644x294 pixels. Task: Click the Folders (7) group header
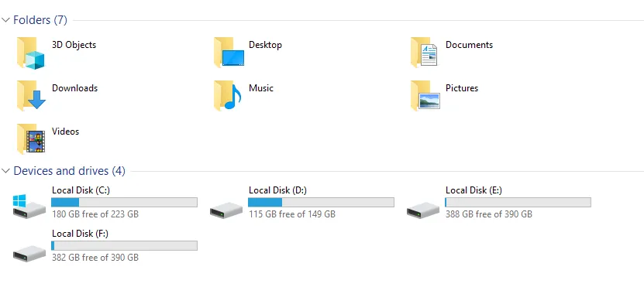click(40, 20)
